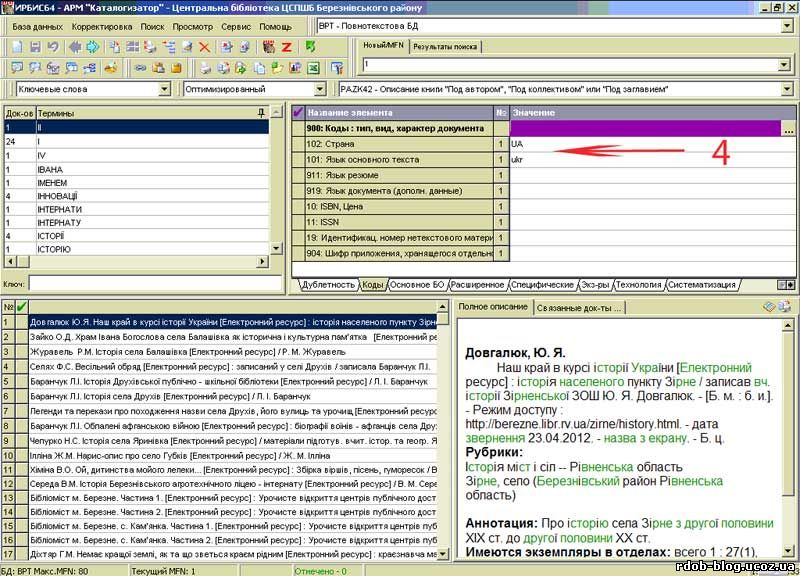Screen dimensions: 800x576
Task: Click the save record diskette icon
Action: coord(34,47)
